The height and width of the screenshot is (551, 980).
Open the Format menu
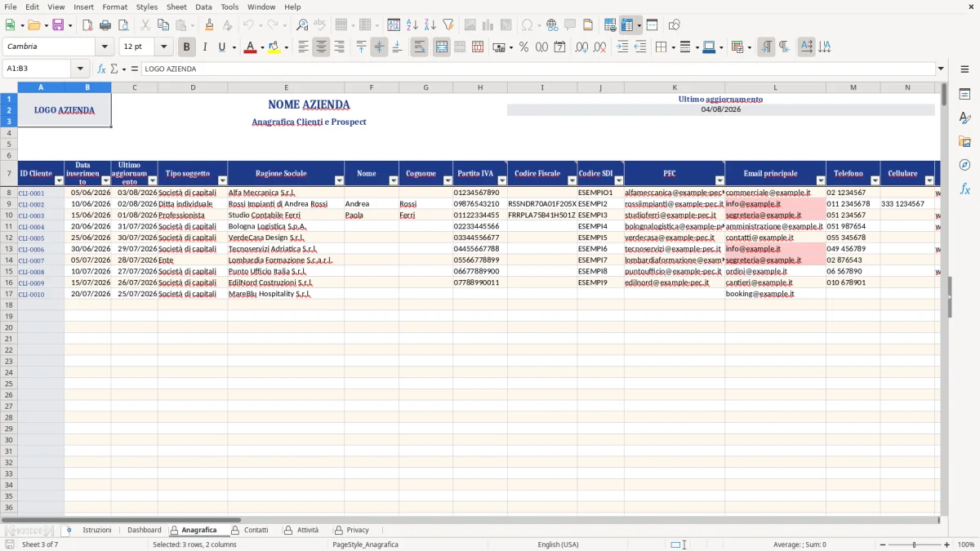coord(114,7)
